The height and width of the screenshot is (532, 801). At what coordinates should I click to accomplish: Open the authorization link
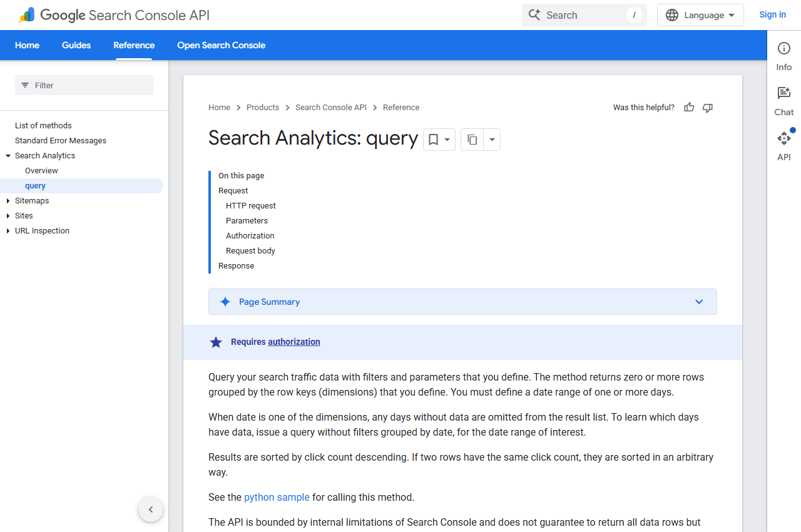294,342
